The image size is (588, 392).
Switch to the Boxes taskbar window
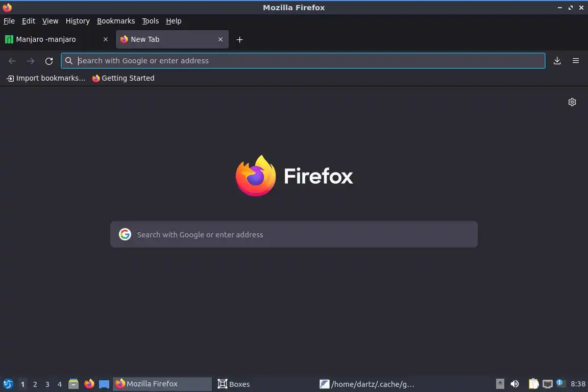tap(264, 384)
